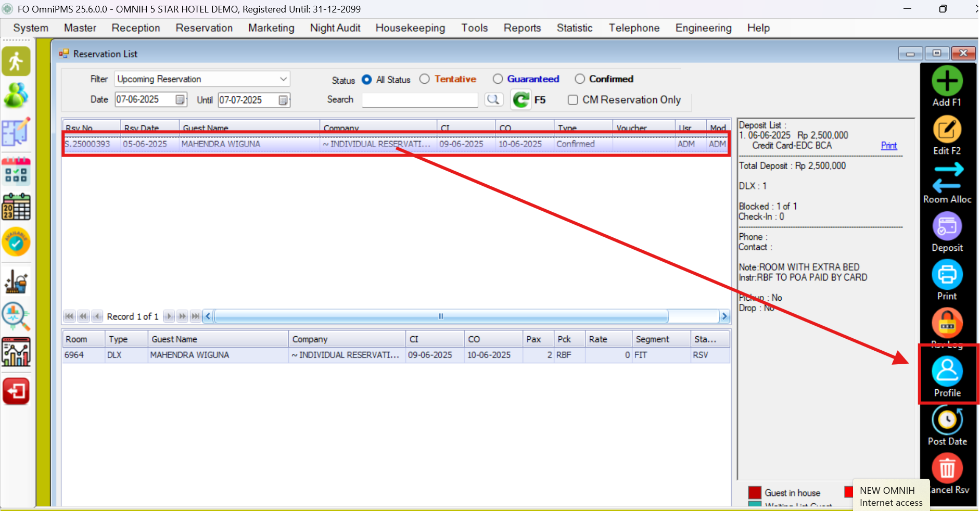980x511 pixels.
Task: Click the red Guest in house legend swatch
Action: (x=755, y=492)
